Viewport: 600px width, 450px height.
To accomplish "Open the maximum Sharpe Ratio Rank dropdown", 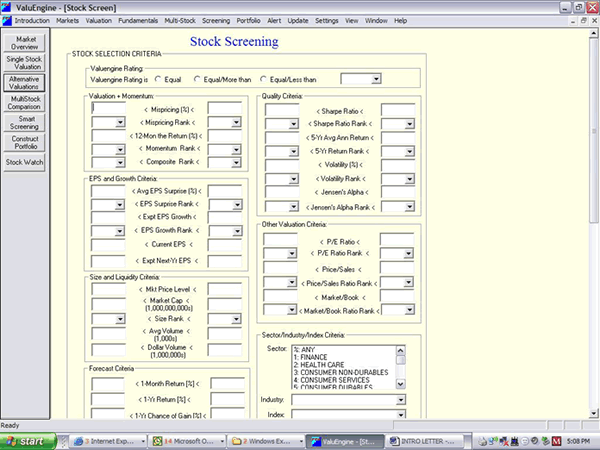I will (409, 124).
